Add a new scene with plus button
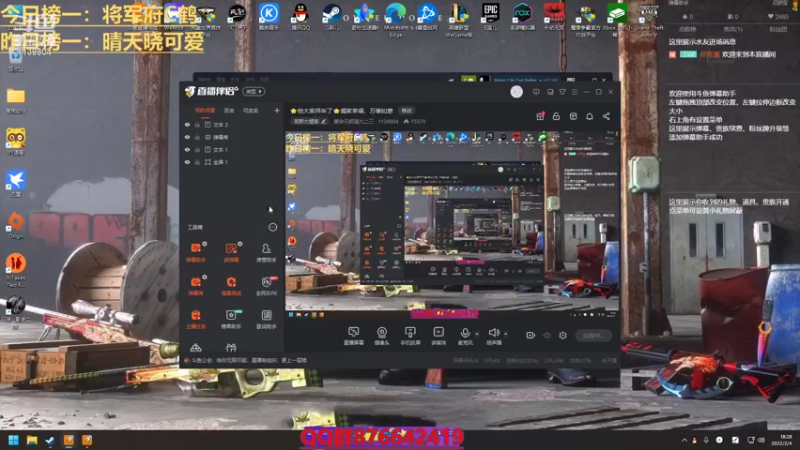The height and width of the screenshot is (450, 800). 277,110
